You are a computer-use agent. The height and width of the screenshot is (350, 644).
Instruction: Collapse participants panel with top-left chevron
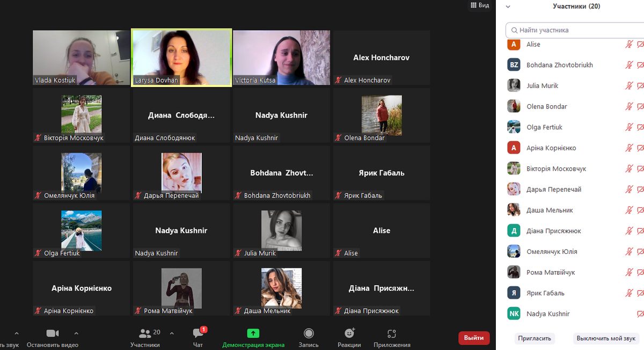click(508, 6)
